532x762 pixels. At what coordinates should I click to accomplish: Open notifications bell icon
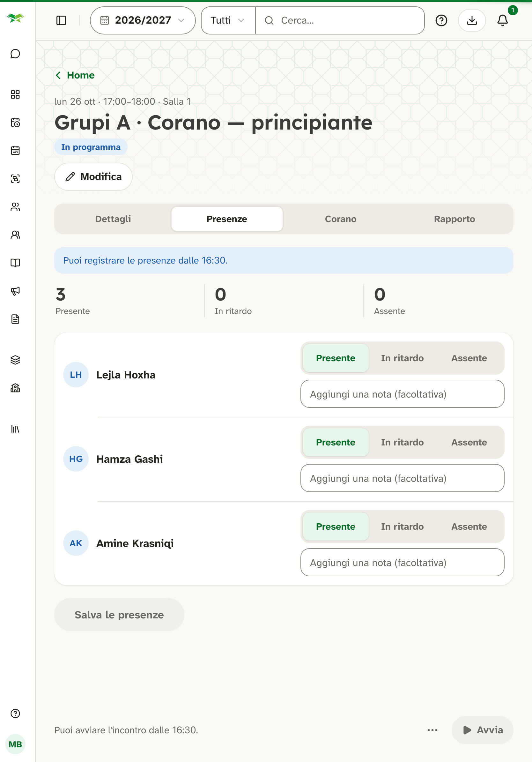click(x=503, y=20)
